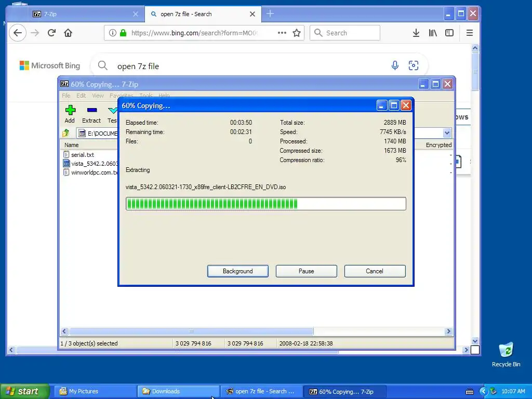Image resolution: width=532 pixels, height=399 pixels.
Task: Select winworldpc.com.txt in the file list
Action: click(x=90, y=172)
